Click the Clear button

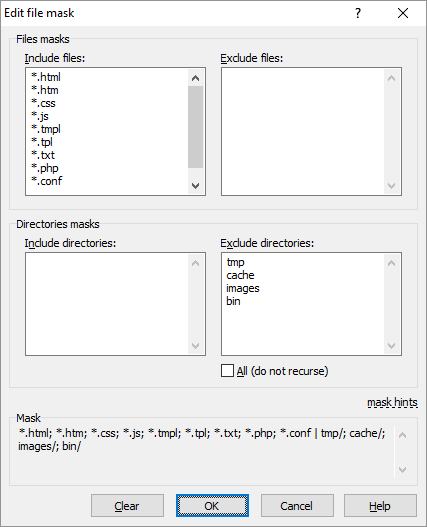pos(127,505)
